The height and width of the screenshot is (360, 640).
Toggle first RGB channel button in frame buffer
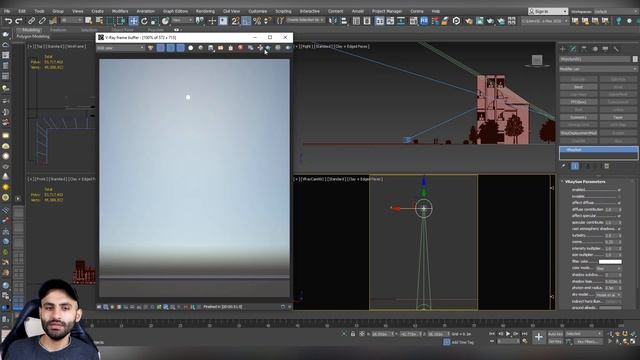[x=160, y=48]
